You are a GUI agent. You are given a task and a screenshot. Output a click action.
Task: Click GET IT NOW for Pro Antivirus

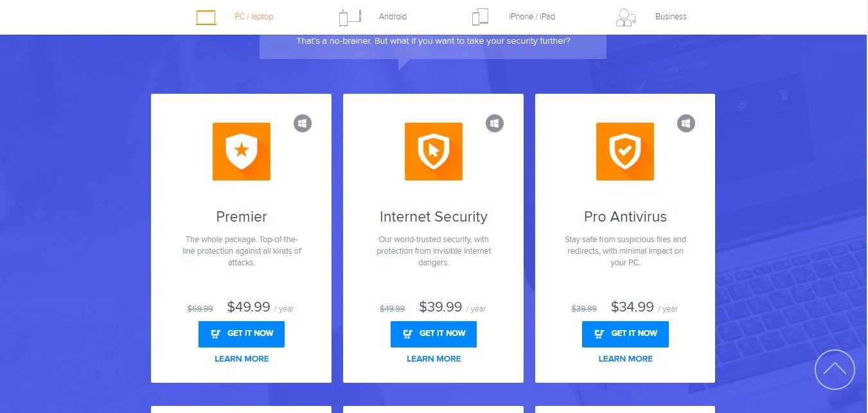[x=625, y=334]
